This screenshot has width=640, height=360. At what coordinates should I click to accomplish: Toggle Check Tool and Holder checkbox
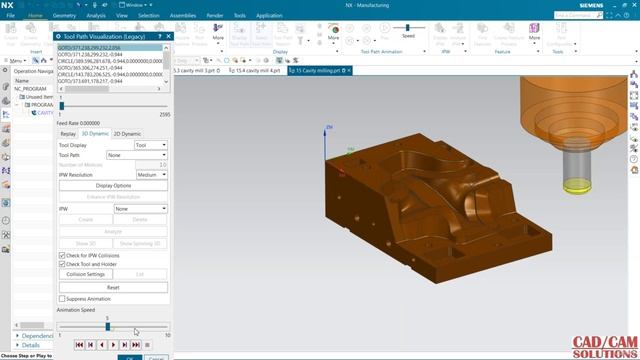[x=62, y=264]
